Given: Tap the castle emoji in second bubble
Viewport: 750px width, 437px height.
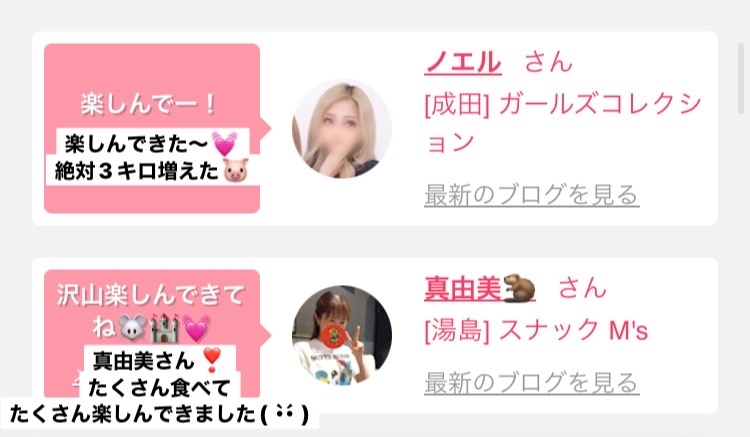Looking at the screenshot, I should [164, 328].
